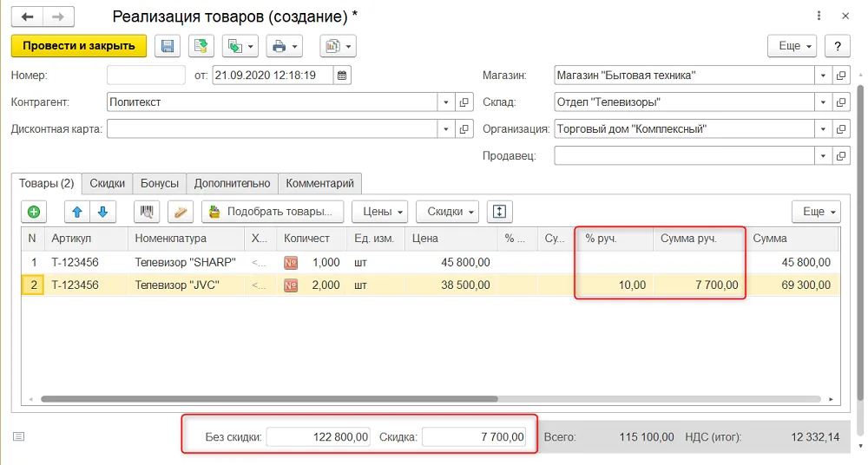868x465 pixels.
Task: Open the printer dropdown
Action: [x=285, y=46]
